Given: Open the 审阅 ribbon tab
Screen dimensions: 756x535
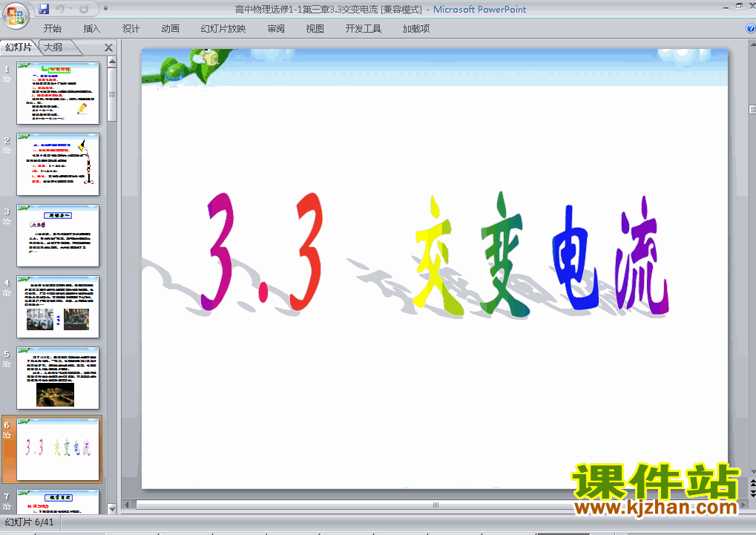Looking at the screenshot, I should 276,28.
